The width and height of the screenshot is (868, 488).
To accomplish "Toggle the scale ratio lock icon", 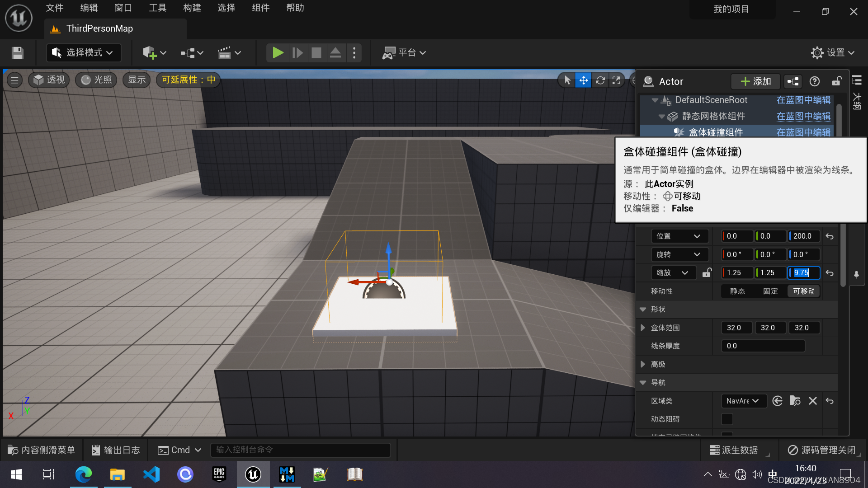I will (x=707, y=272).
